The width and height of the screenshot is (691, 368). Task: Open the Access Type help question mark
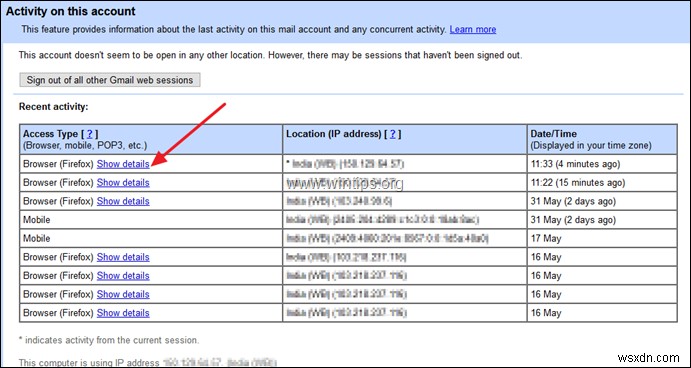tap(90, 134)
